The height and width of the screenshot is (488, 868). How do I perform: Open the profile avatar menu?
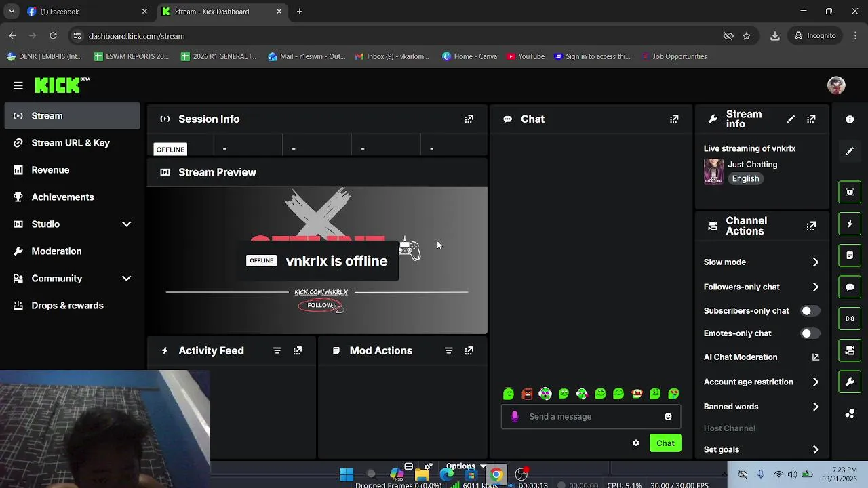(x=836, y=85)
